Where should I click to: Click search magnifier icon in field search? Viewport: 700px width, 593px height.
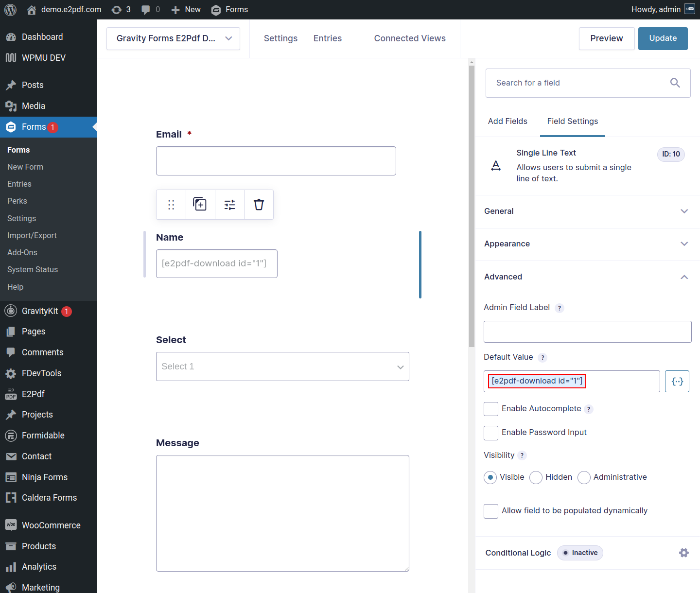(675, 83)
